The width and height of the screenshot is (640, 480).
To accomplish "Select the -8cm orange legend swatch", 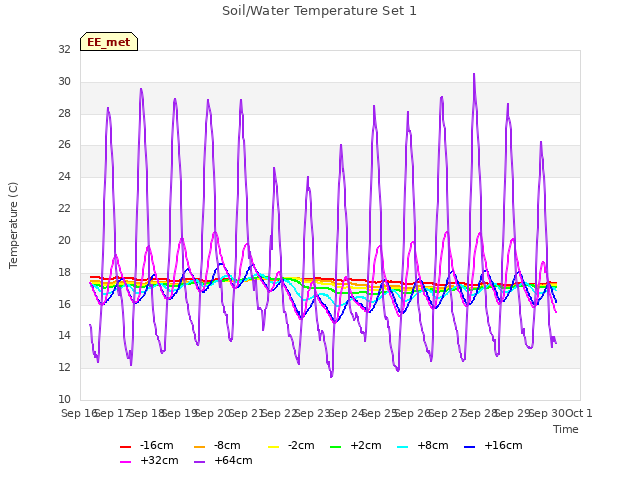I will coord(199,447).
